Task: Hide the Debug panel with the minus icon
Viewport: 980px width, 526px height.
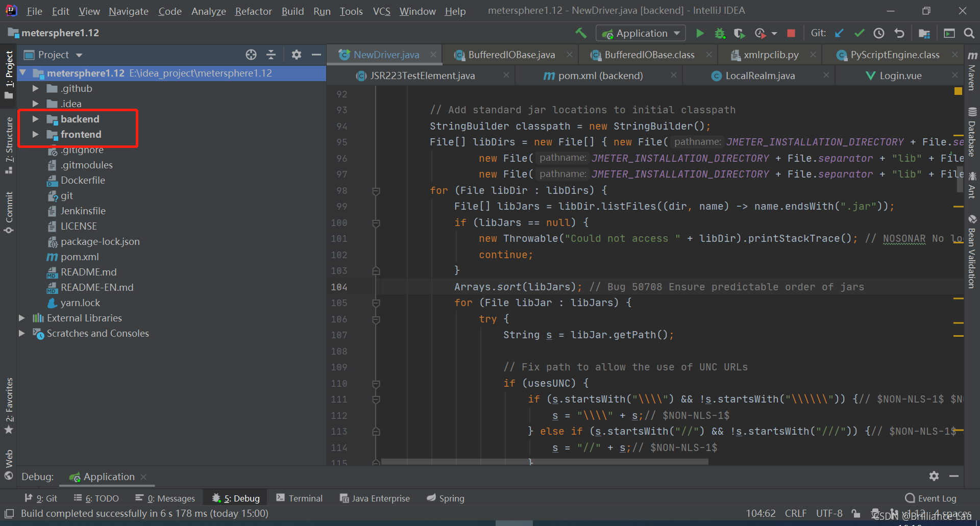Action: click(953, 476)
